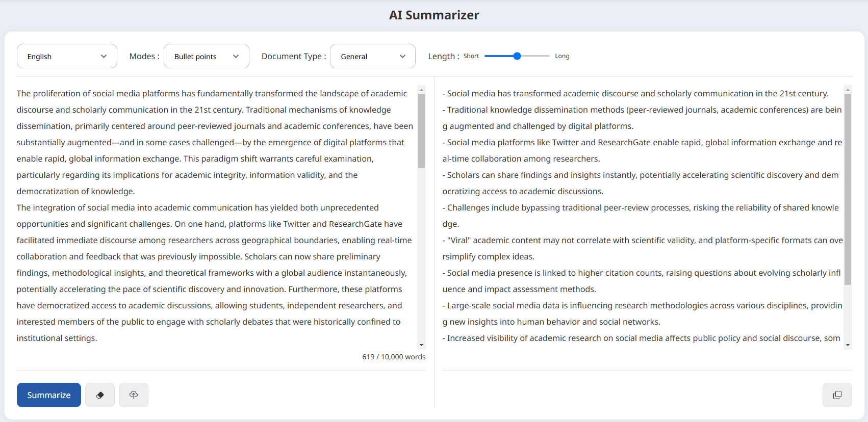
Task: Click input text scrollbar up arrow
Action: [421, 90]
